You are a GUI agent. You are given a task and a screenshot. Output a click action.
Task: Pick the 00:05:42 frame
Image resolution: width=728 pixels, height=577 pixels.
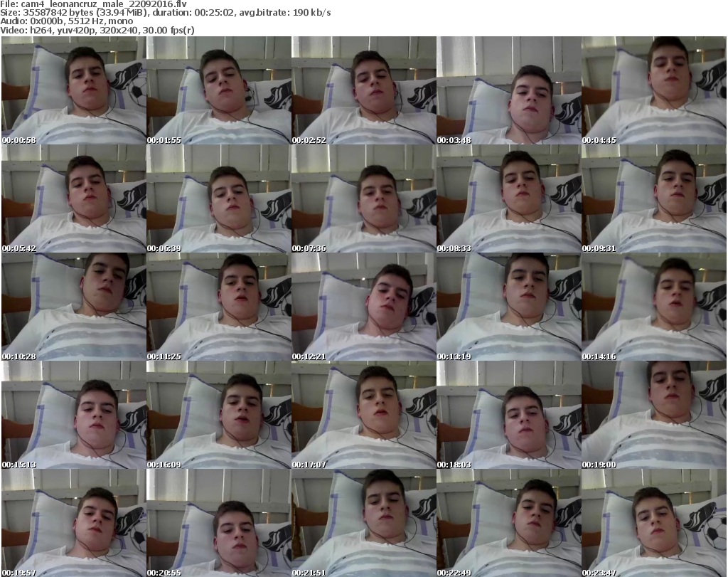click(74, 198)
